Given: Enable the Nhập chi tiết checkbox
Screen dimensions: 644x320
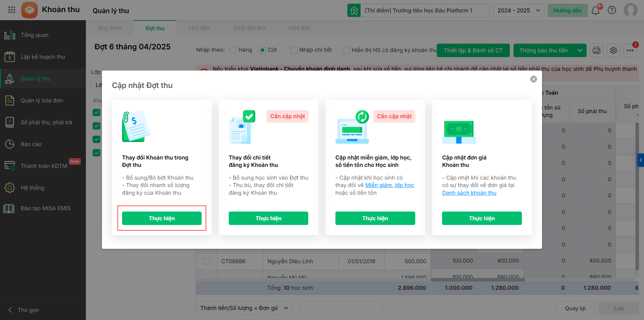Looking at the screenshot, I should point(294,50).
